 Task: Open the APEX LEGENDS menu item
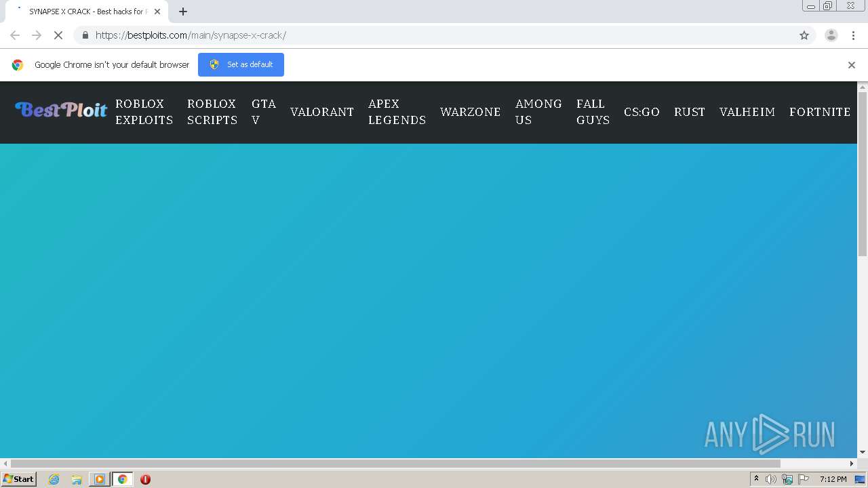[x=397, y=112]
